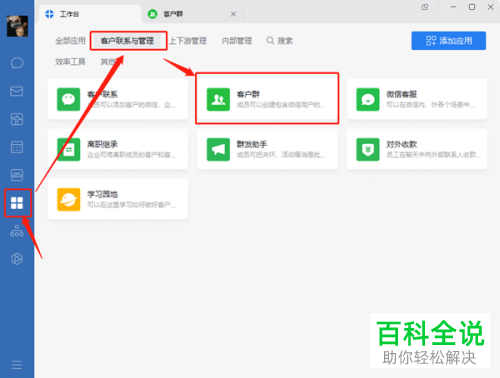Open the image-style icon in sidebar
This screenshot has width=500, height=378.
17,175
